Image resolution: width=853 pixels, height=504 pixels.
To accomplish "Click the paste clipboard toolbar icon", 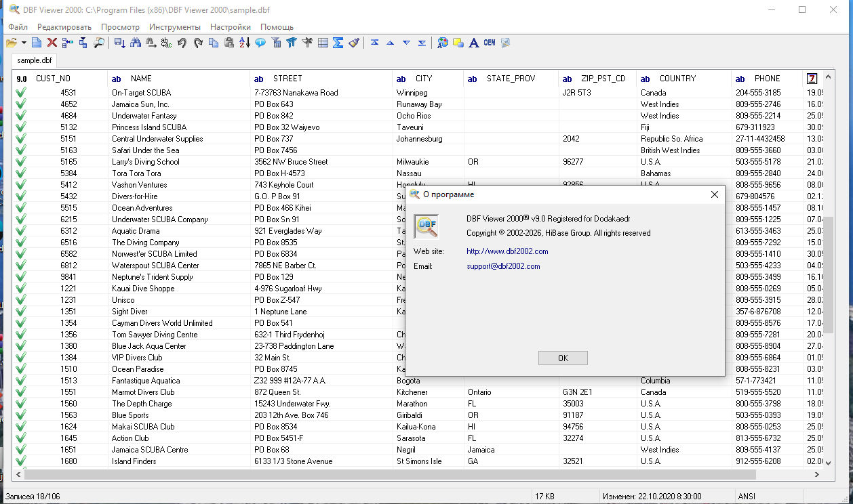I will click(229, 43).
